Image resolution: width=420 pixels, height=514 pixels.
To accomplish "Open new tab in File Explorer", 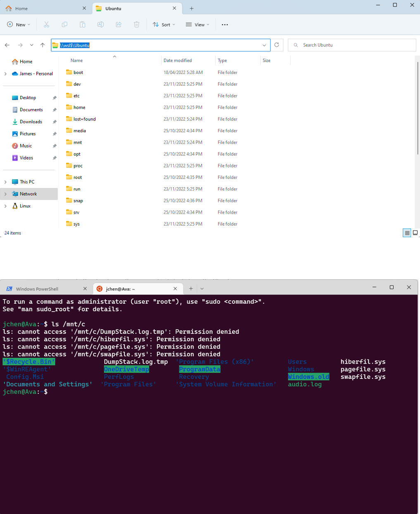I will (x=192, y=8).
